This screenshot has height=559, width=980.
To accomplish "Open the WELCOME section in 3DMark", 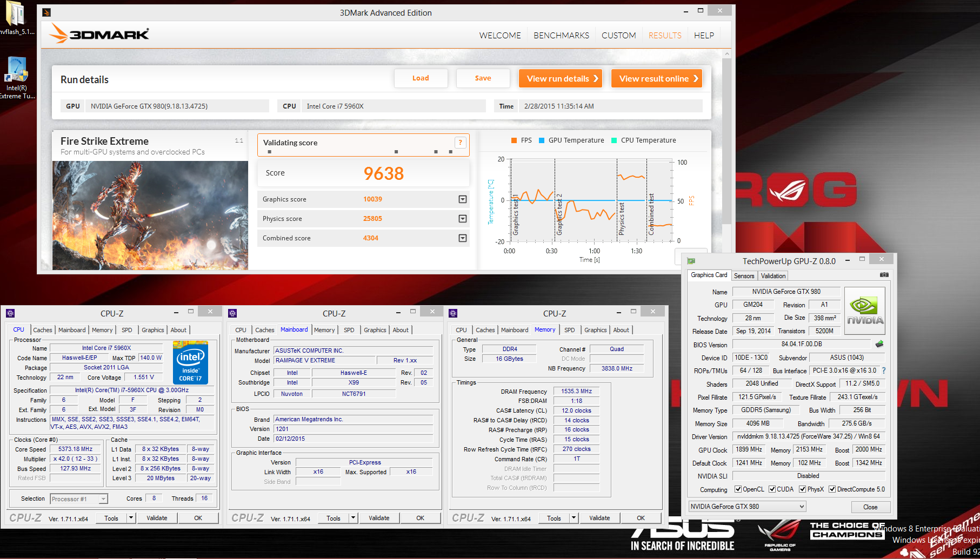I will (x=500, y=35).
